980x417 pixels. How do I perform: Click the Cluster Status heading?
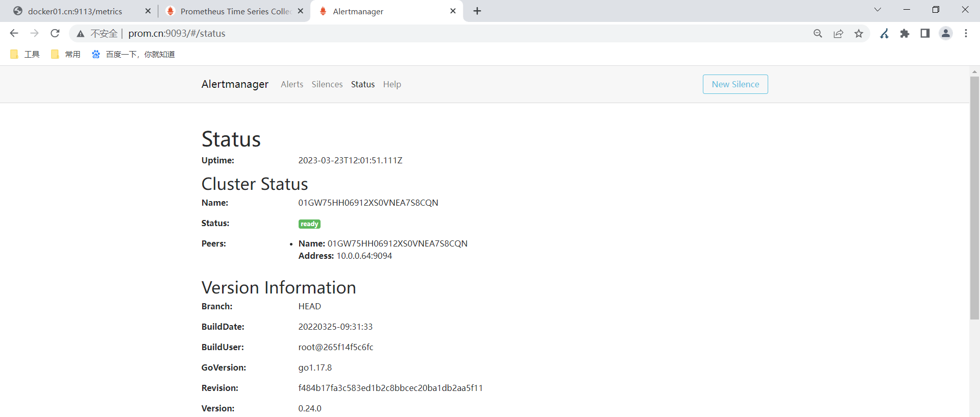coord(255,184)
